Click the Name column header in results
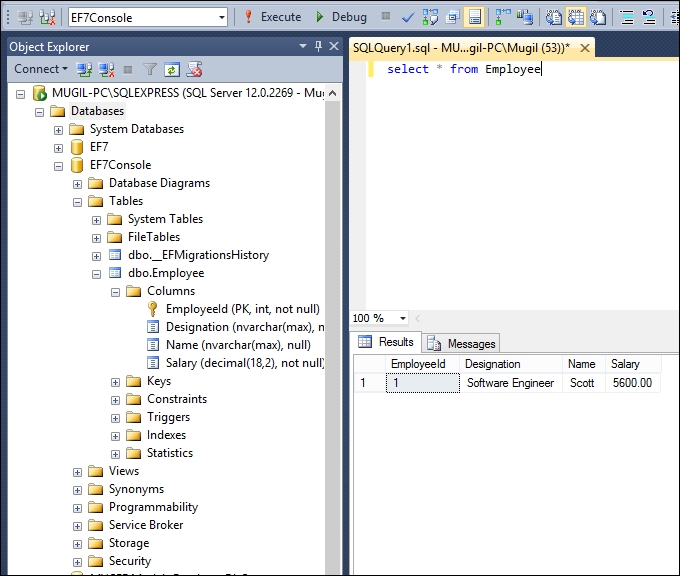Screen dimensions: 680x576 point(584,363)
